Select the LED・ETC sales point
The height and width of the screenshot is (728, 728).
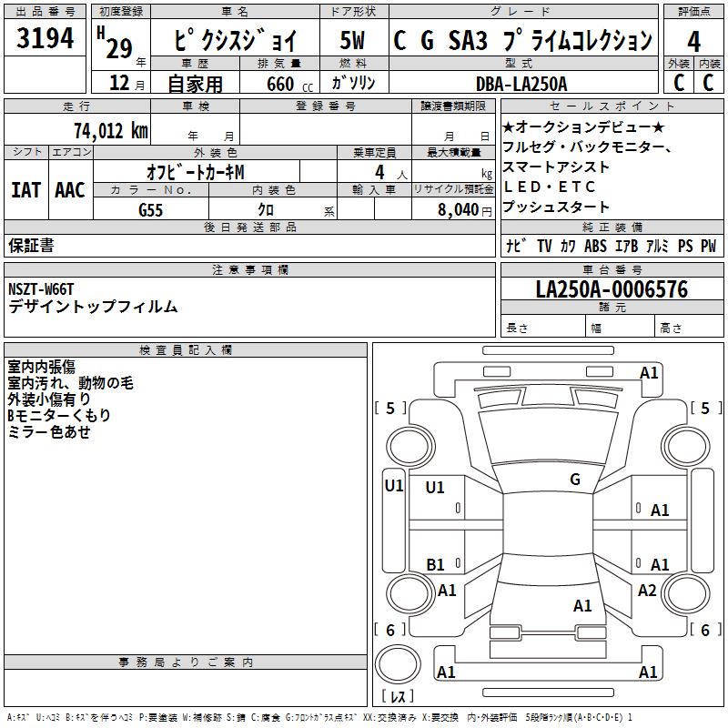(550, 187)
